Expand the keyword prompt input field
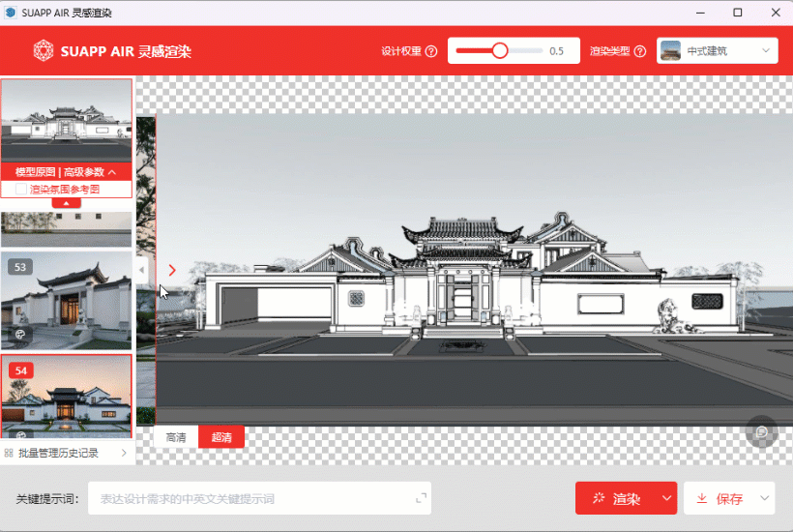 click(x=421, y=498)
